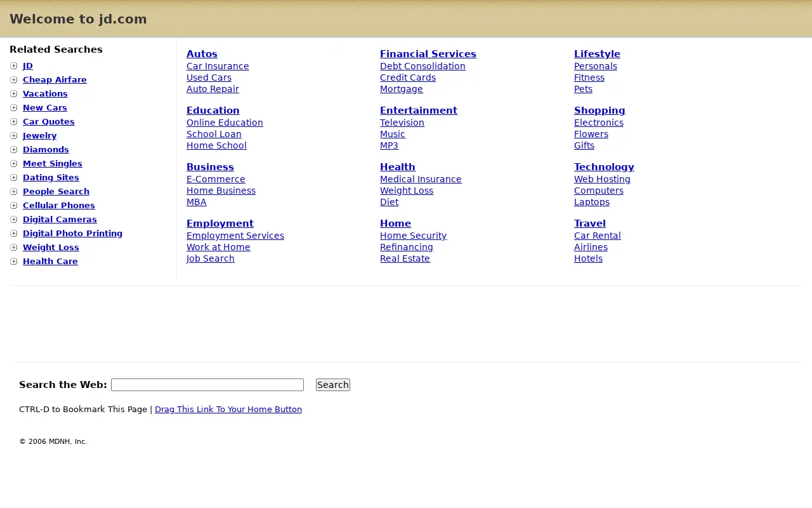The width and height of the screenshot is (812, 508).
Task: Open the Travel category heading
Action: (x=590, y=224)
